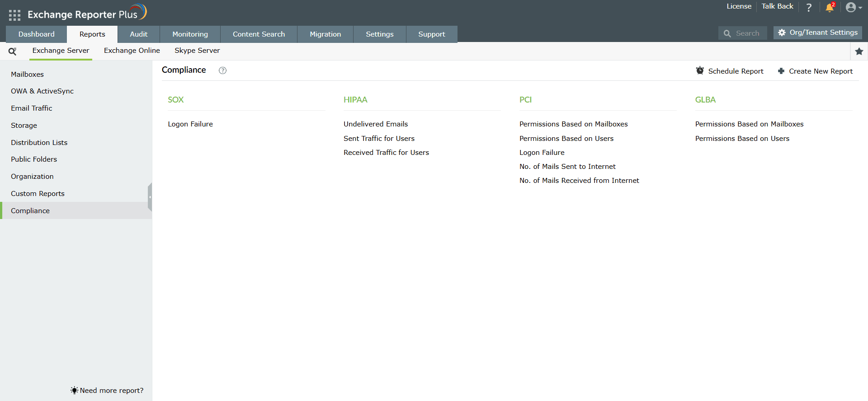This screenshot has width=868, height=401.
Task: Open the notifications bell icon
Action: point(830,7)
